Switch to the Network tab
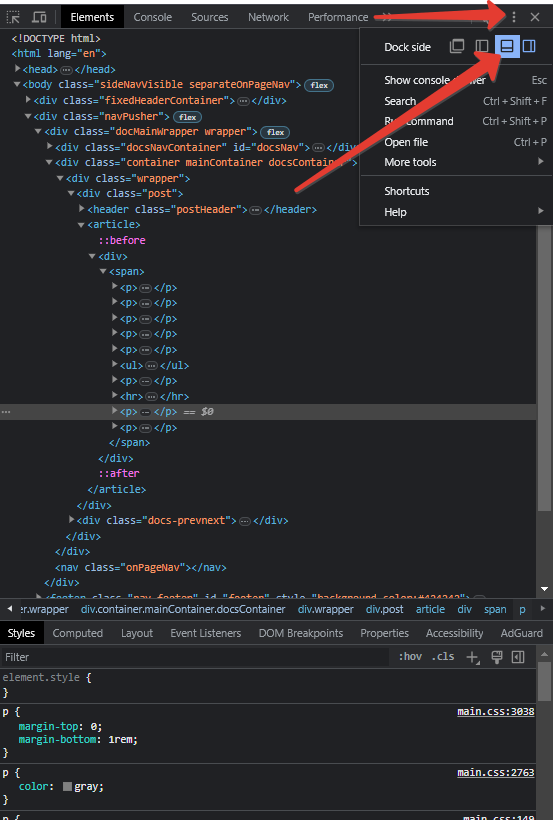The image size is (553, 820). tap(268, 17)
